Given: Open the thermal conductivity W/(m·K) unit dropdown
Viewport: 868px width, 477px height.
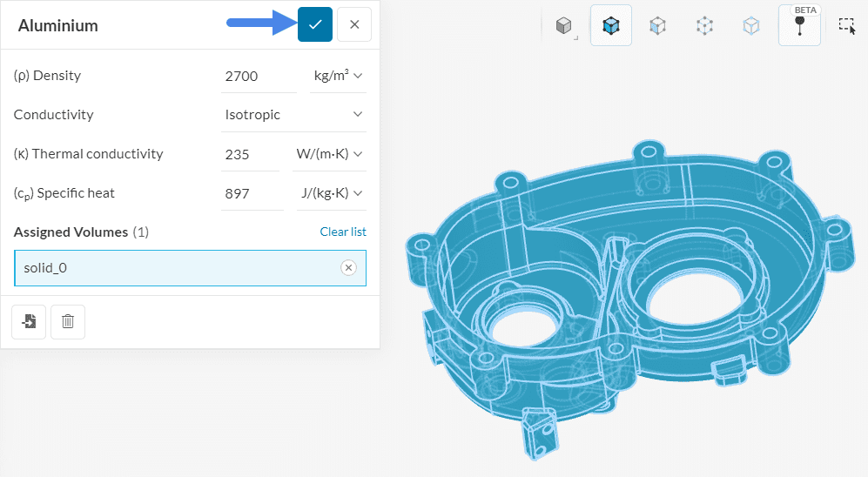Looking at the screenshot, I should coord(329,154).
